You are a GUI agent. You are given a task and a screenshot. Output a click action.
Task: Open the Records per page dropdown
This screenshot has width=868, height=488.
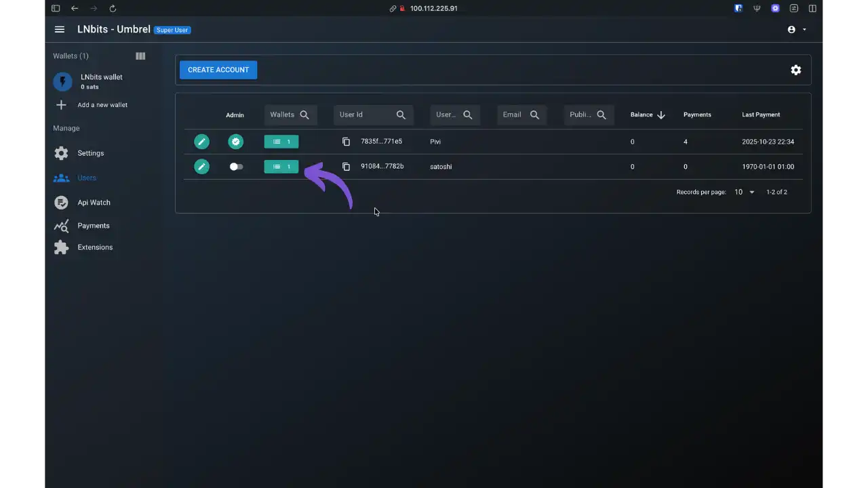point(744,192)
